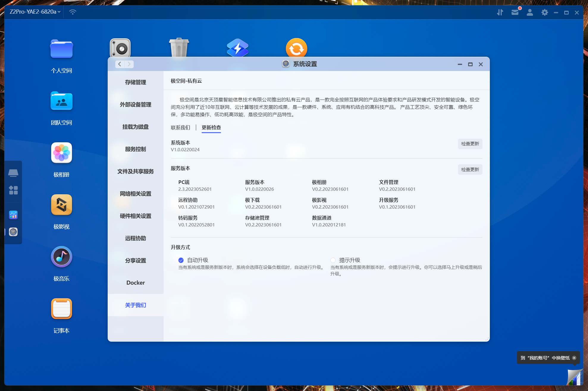Go back with the left chevron button
588x391 pixels.
(120, 64)
